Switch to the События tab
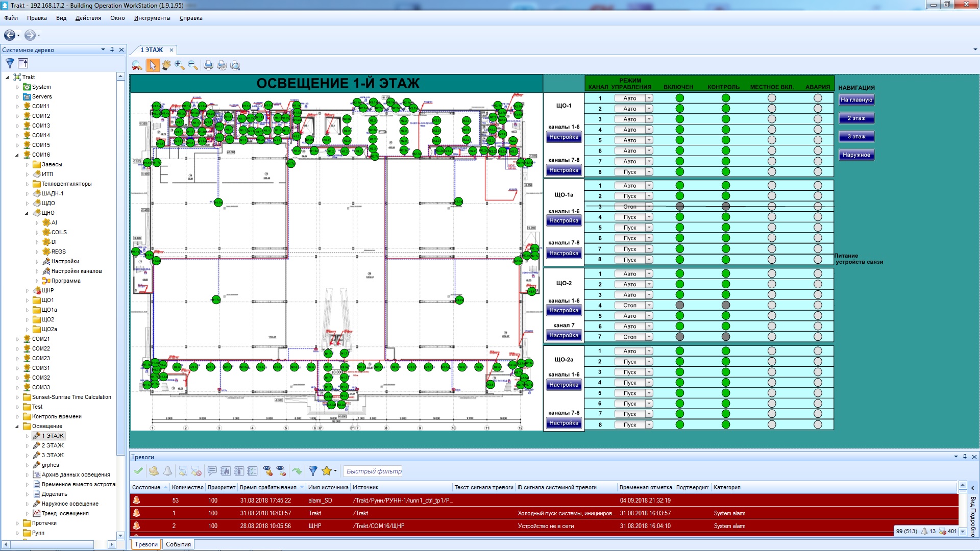980x551 pixels. pos(178,544)
